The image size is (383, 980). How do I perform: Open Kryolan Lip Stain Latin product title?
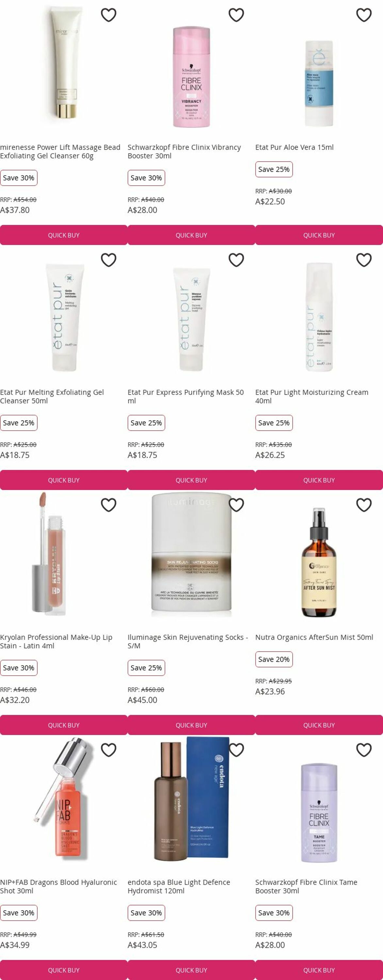point(56,642)
